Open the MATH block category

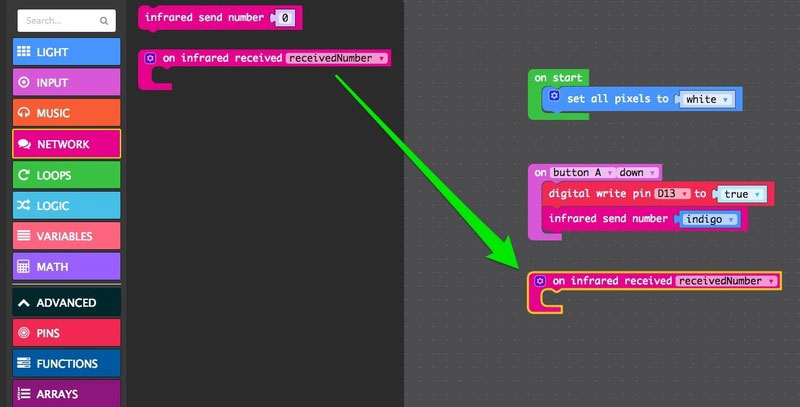coord(66,267)
